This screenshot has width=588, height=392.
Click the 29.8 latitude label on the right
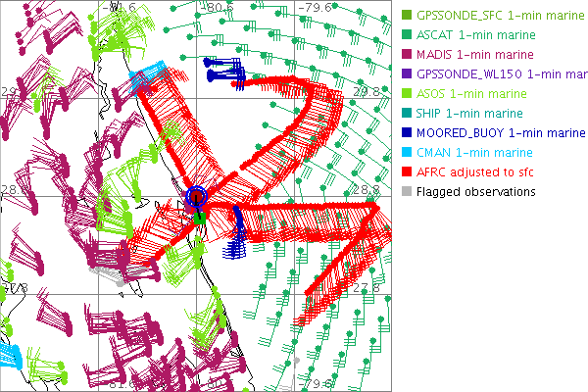coord(366,91)
